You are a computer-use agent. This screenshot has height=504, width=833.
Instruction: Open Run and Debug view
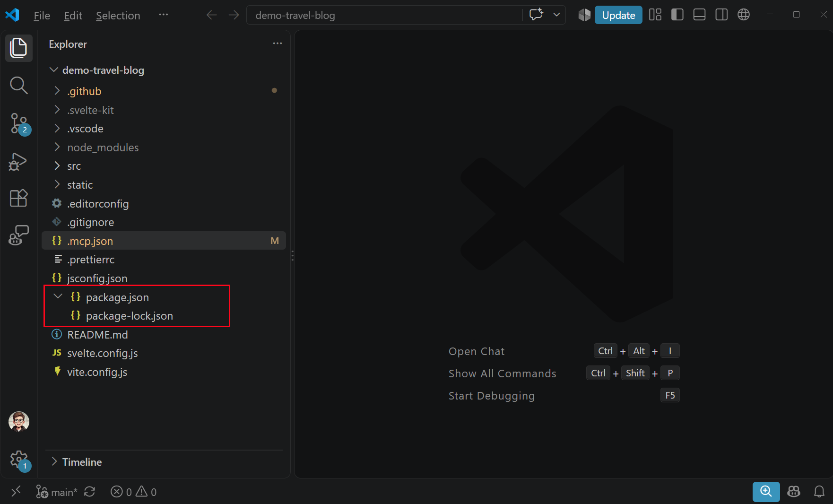click(19, 162)
